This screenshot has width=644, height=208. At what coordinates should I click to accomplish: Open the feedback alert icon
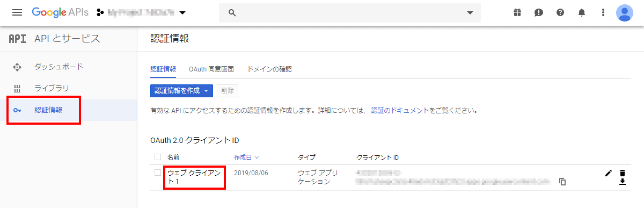(x=539, y=12)
